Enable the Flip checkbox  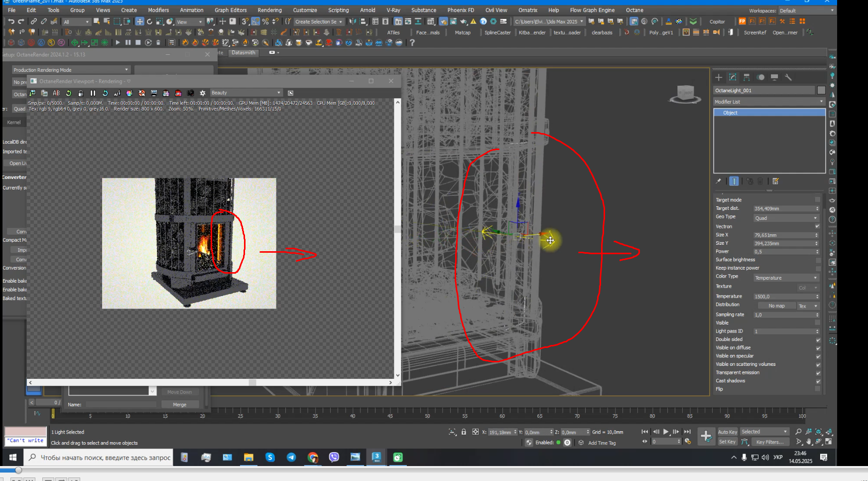click(818, 389)
